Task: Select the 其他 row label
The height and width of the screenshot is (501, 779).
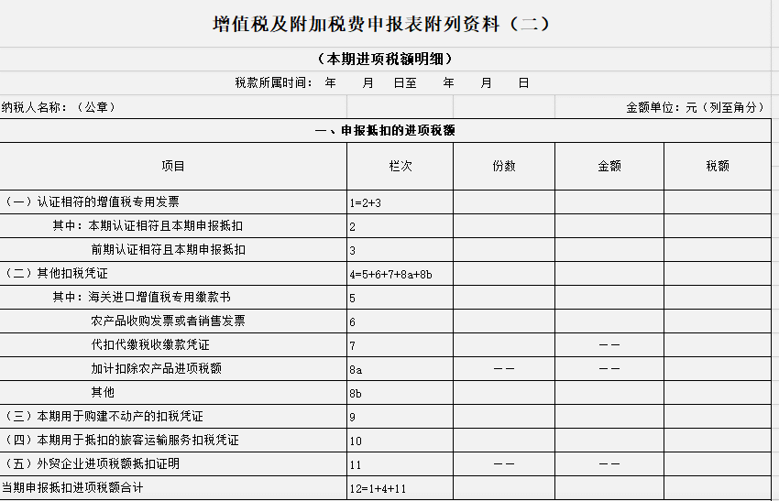Action: coord(102,393)
